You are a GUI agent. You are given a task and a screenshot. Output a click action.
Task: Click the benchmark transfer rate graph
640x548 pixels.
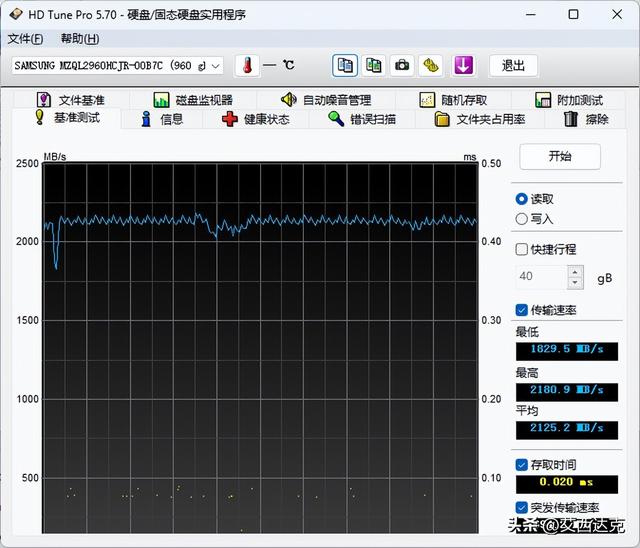coord(260,348)
